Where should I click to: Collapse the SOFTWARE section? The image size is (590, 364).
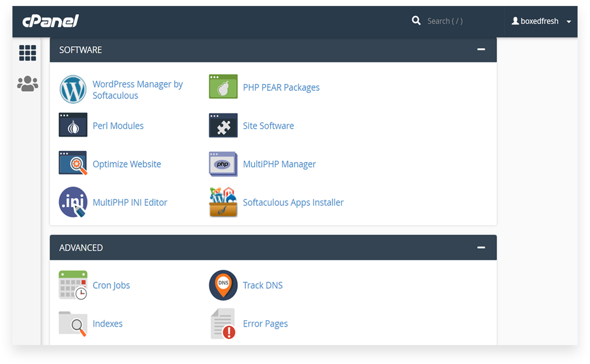coord(481,49)
